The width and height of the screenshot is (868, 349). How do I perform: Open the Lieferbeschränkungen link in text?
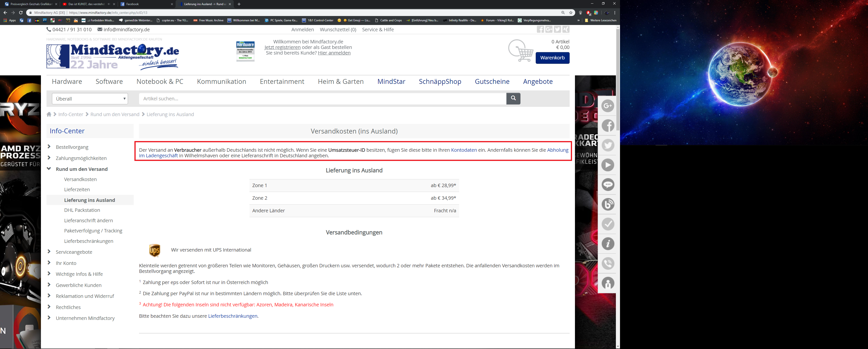(232, 316)
